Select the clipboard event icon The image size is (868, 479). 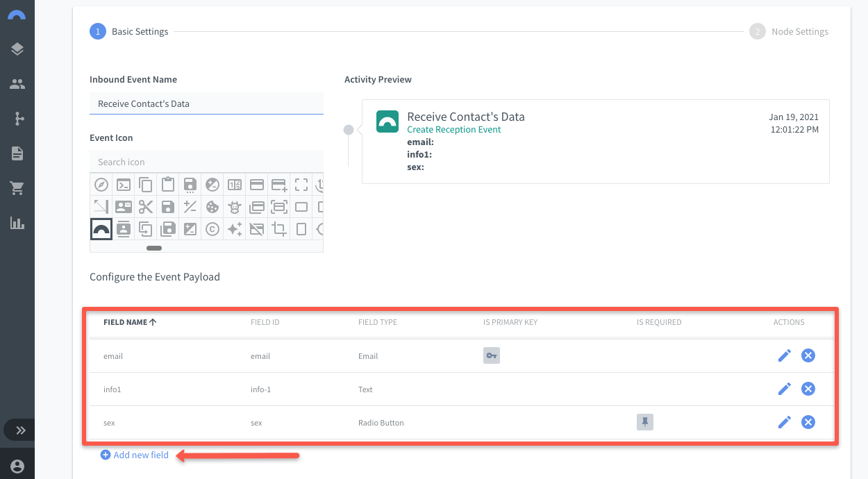(168, 185)
